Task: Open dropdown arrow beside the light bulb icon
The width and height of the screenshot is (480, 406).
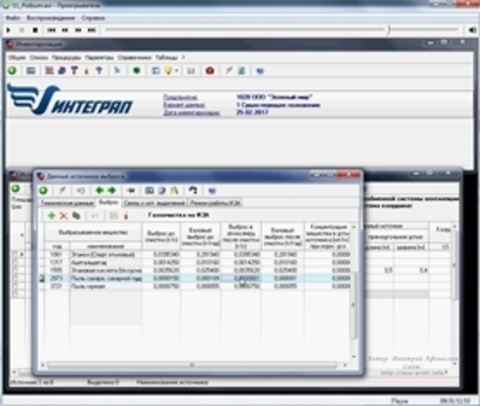Action: (176, 71)
